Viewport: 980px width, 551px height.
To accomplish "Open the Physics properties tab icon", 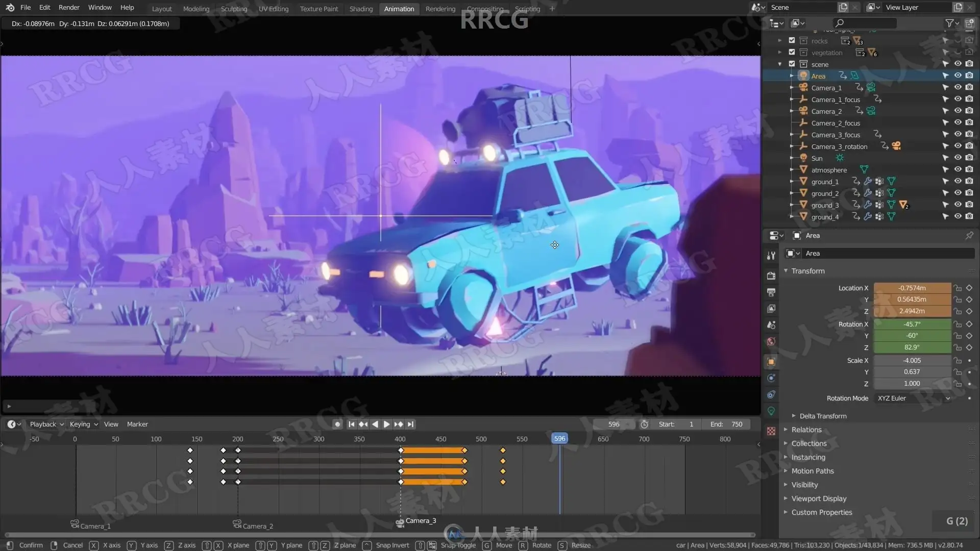I will coord(771,378).
